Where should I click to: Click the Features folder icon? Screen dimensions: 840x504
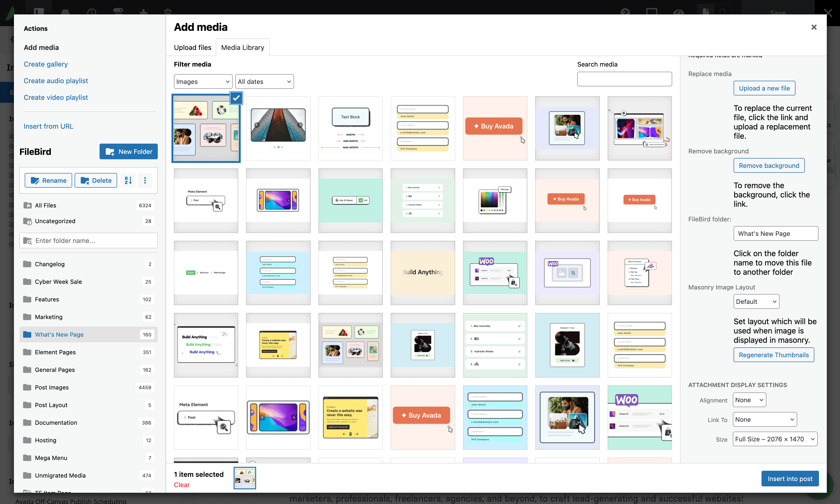27,299
